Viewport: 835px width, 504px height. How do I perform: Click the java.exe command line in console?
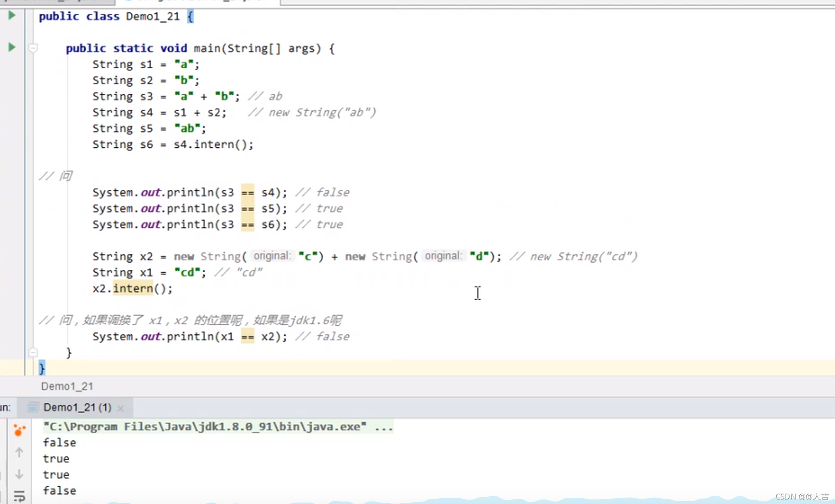click(218, 427)
